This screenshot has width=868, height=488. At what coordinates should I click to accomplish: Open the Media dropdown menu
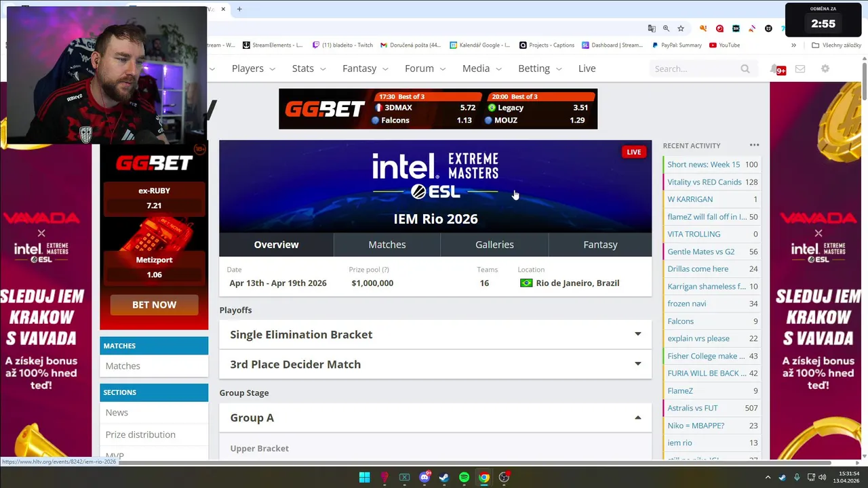point(482,68)
